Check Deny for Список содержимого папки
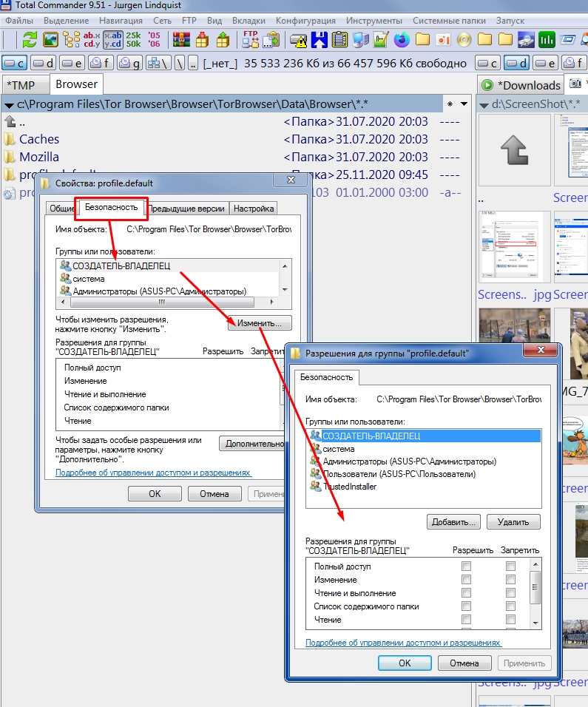 (x=510, y=606)
